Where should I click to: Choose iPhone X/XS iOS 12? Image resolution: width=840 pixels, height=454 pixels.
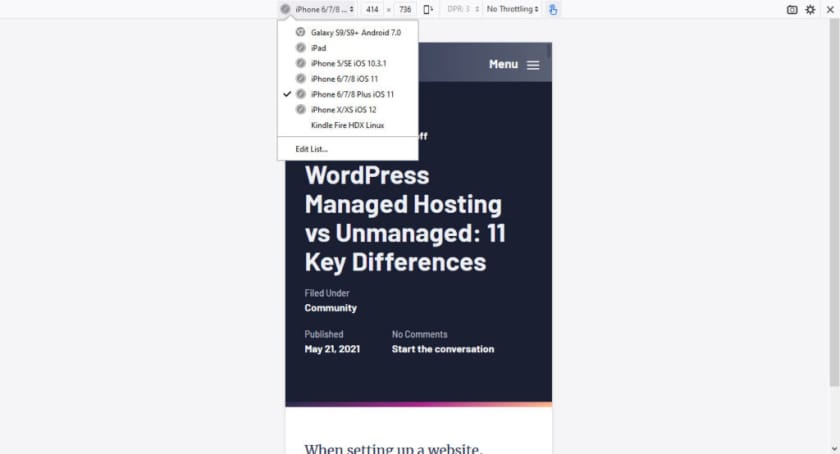pos(348,110)
